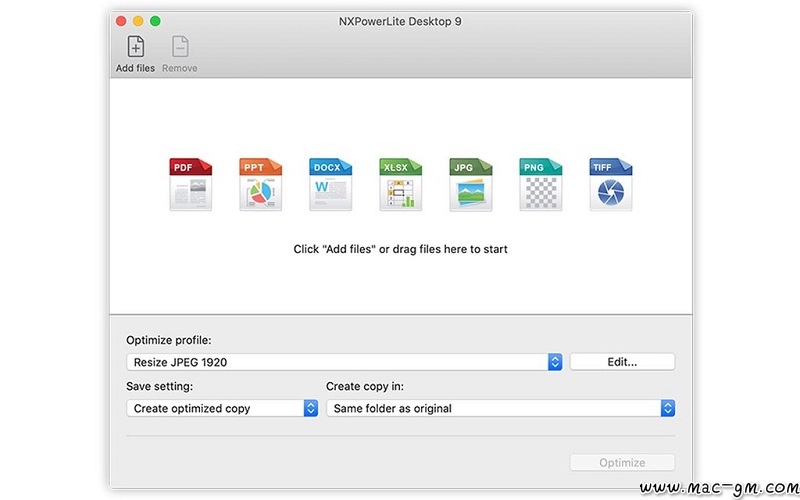
Task: Click the NXPowerLite Desktop 9 window title
Action: click(x=400, y=21)
